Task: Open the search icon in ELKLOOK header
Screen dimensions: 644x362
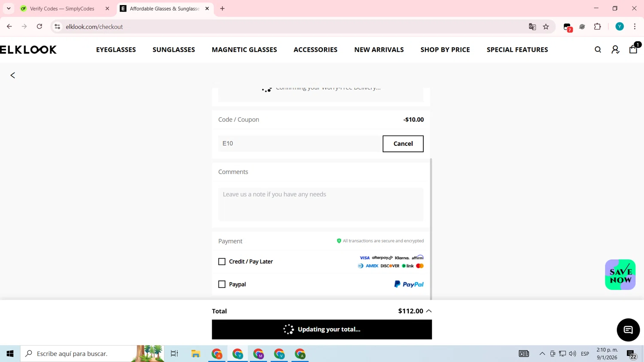Action: point(598,50)
